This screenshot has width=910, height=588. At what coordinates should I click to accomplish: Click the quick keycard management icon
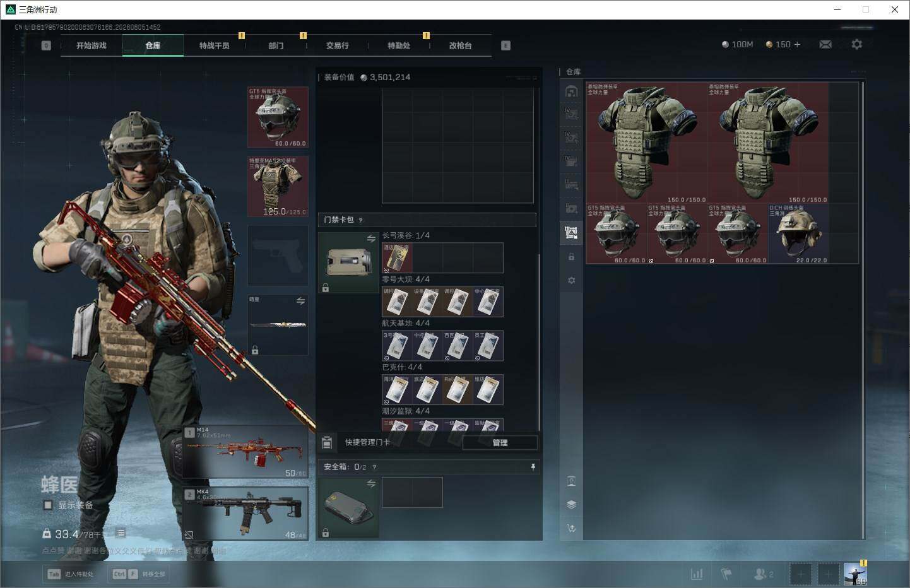click(x=327, y=442)
